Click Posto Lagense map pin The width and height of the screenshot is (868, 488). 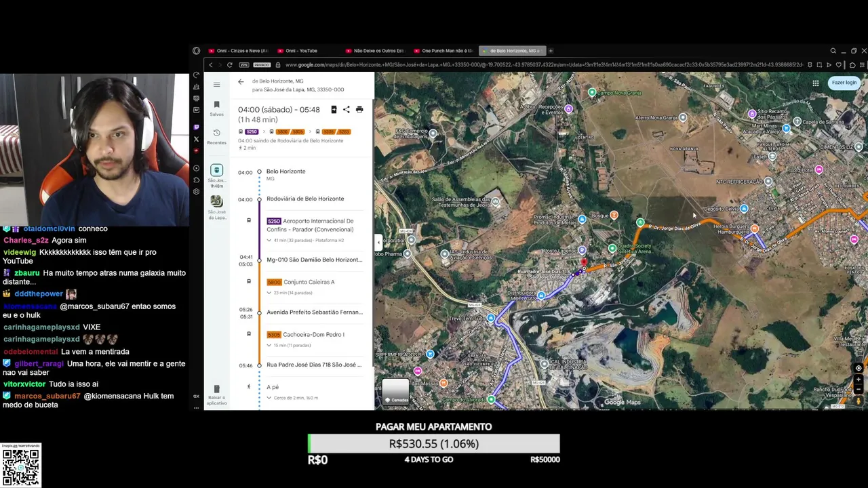coord(581,250)
